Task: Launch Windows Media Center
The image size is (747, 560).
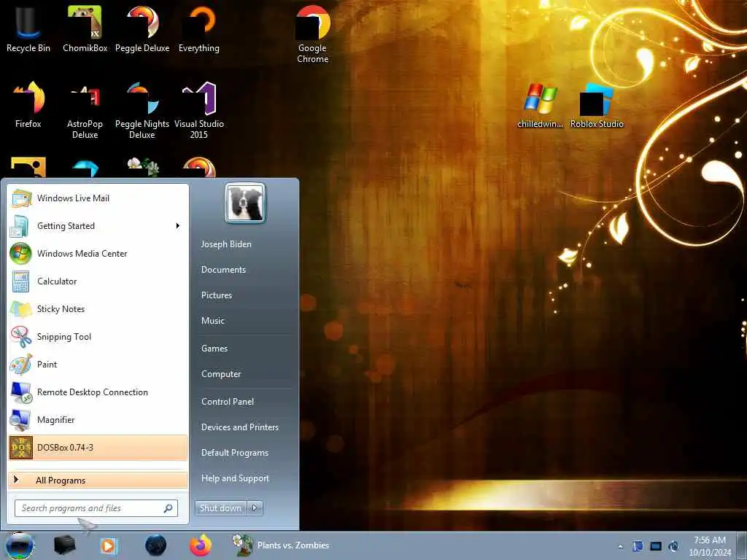Action: (98, 253)
